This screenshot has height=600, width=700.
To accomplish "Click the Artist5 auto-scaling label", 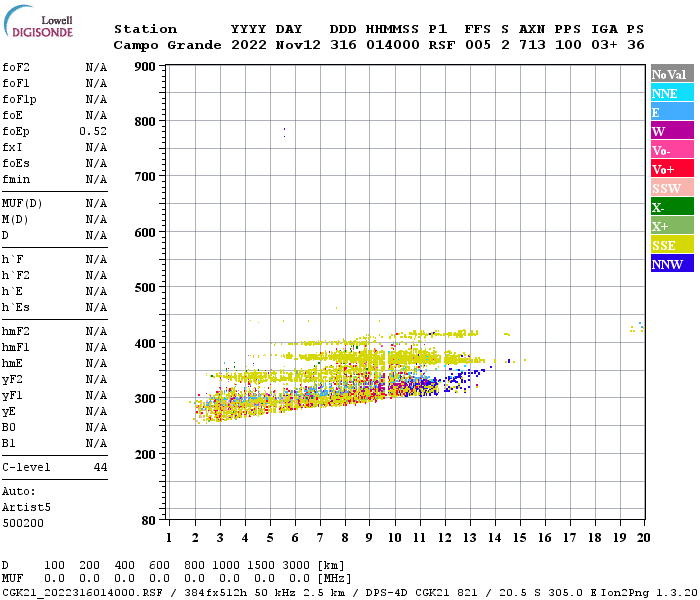I will tap(26, 508).
